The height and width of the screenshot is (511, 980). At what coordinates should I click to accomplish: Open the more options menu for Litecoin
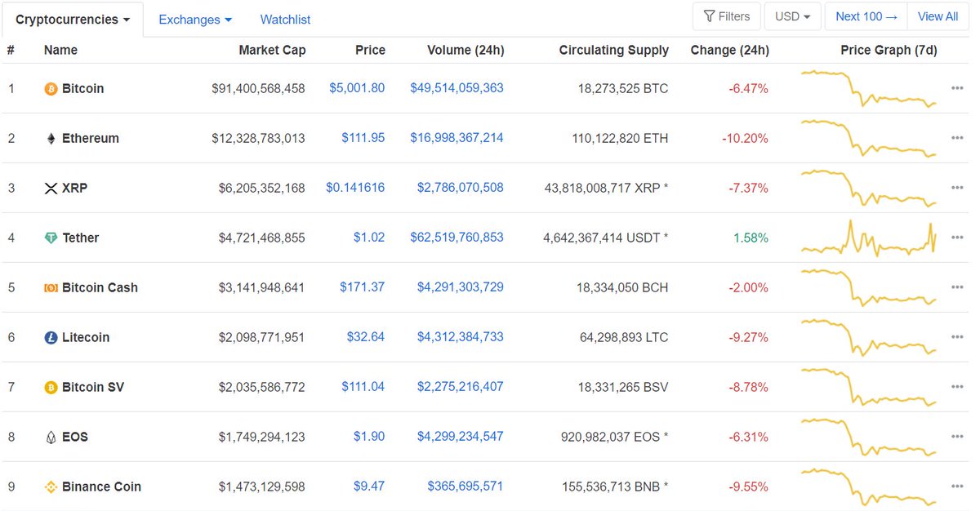pyautogui.click(x=957, y=336)
